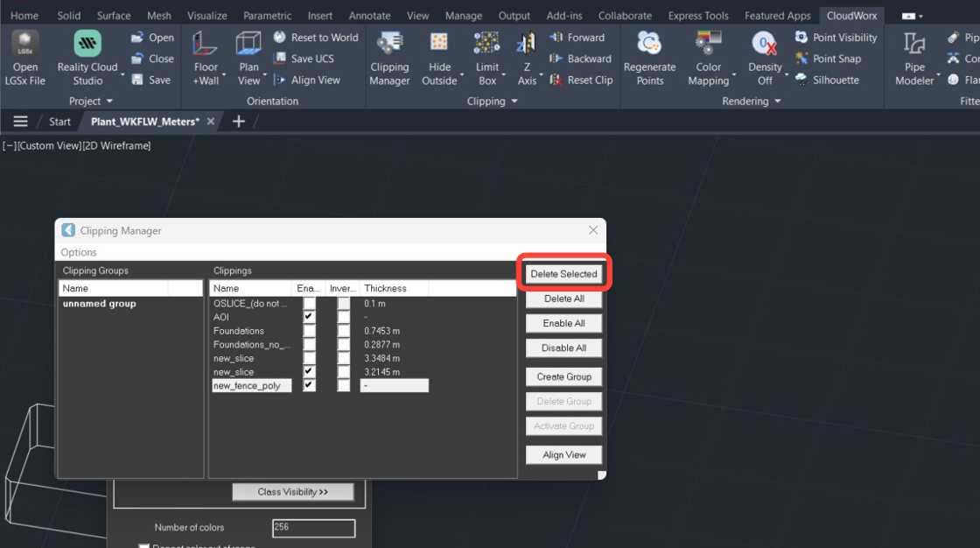Toggle Density Off
The height and width of the screenshot is (548, 980).
765,58
